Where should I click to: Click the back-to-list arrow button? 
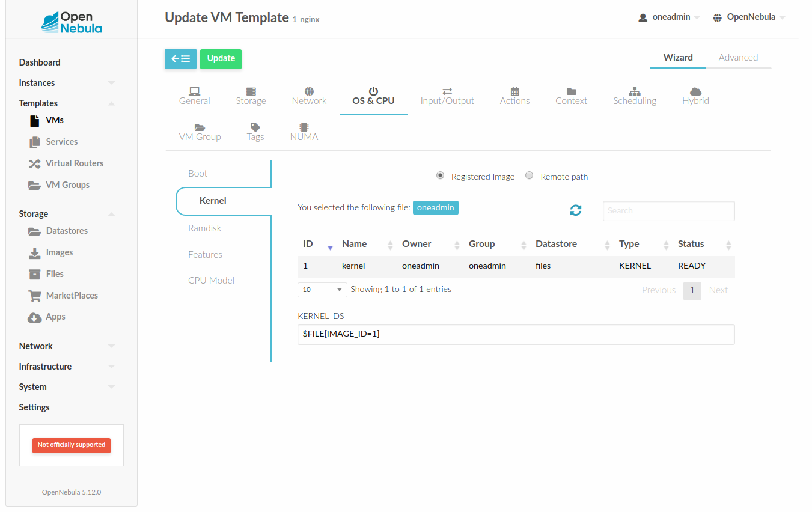pyautogui.click(x=180, y=59)
